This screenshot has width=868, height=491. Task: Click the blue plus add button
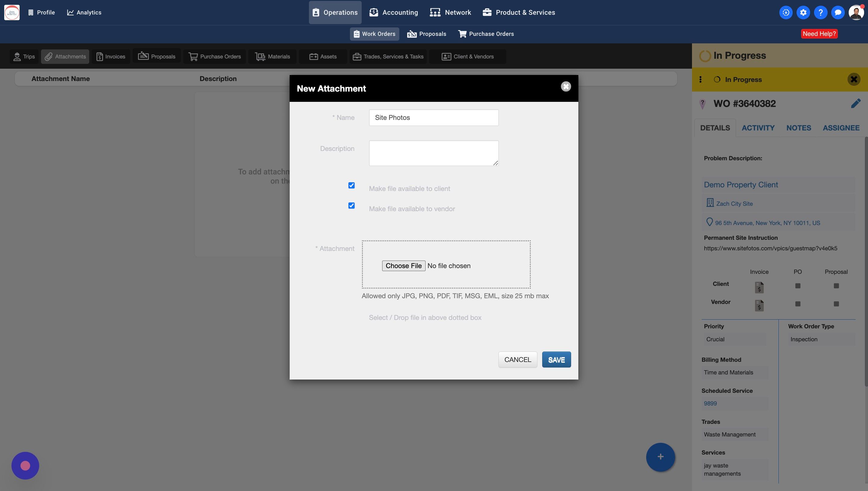660,457
